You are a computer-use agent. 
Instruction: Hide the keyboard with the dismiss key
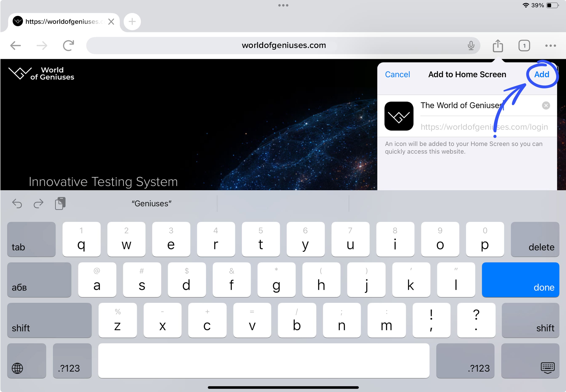[x=530, y=361]
